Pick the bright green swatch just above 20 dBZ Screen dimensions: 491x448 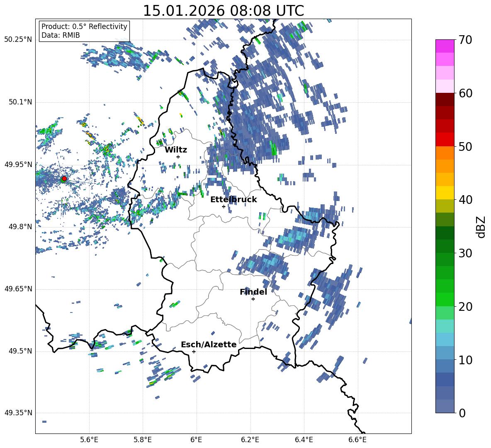click(445, 299)
